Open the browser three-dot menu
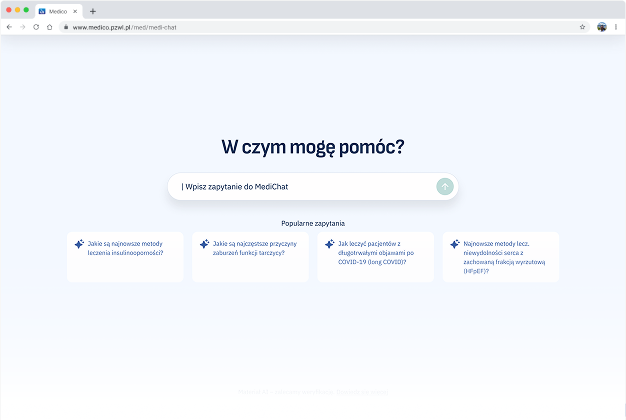 click(x=616, y=27)
